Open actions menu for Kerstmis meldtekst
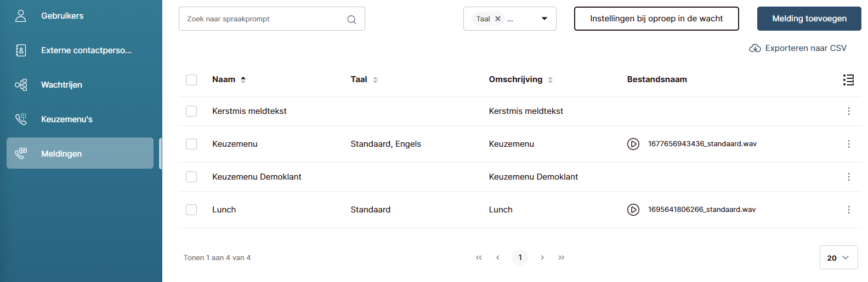 848,111
